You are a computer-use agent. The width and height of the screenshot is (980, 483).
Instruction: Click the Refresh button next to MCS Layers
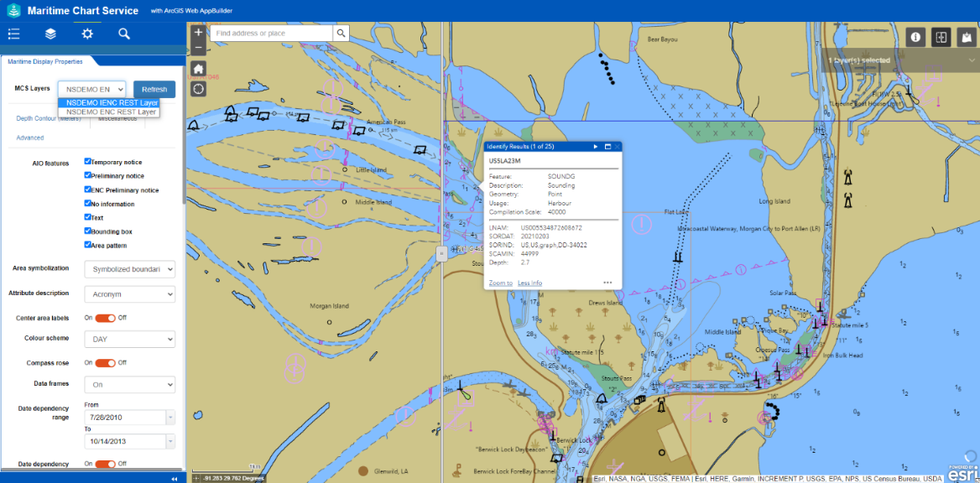coord(154,89)
